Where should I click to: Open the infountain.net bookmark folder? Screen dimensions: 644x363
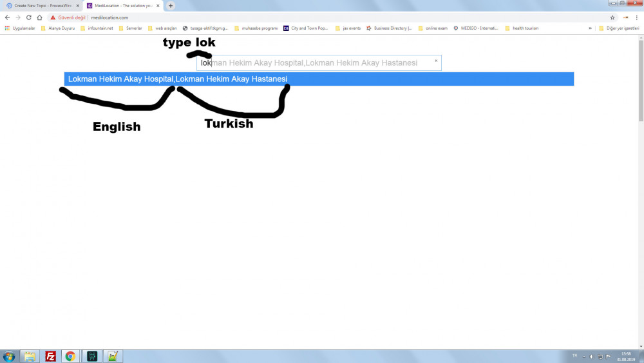(x=97, y=28)
